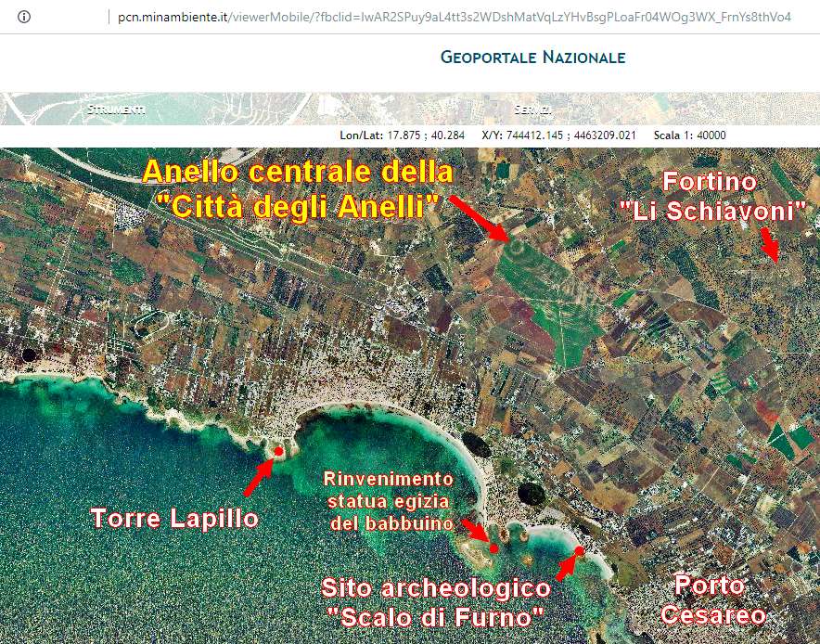Click the red arrow under Li Schiavoni label
The image size is (820, 644).
pos(769,244)
